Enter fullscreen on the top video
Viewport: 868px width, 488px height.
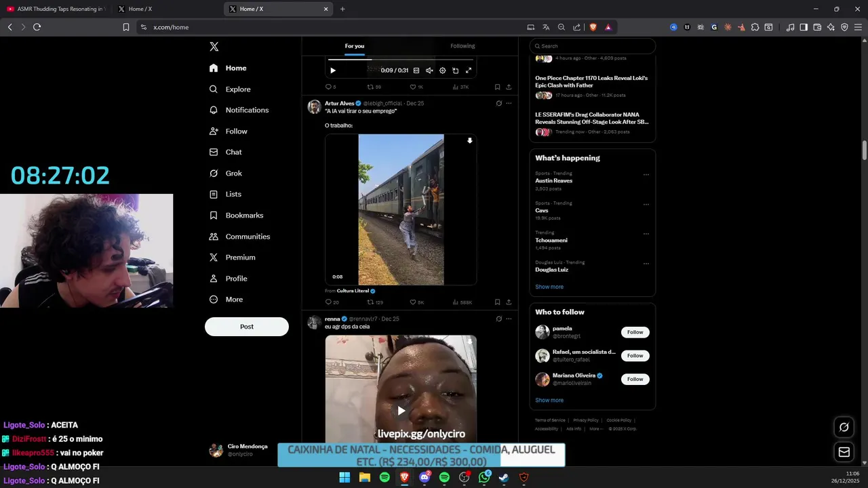[468, 70]
